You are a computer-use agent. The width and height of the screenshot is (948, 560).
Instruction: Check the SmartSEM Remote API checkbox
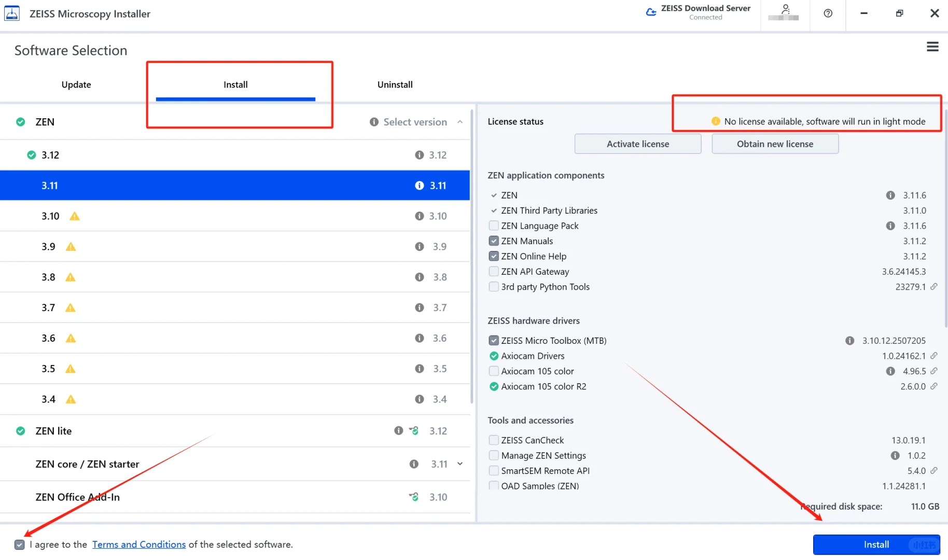click(x=494, y=471)
